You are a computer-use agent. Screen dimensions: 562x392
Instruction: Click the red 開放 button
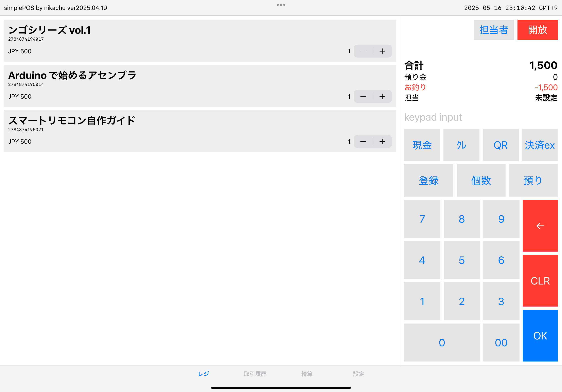[x=538, y=30]
